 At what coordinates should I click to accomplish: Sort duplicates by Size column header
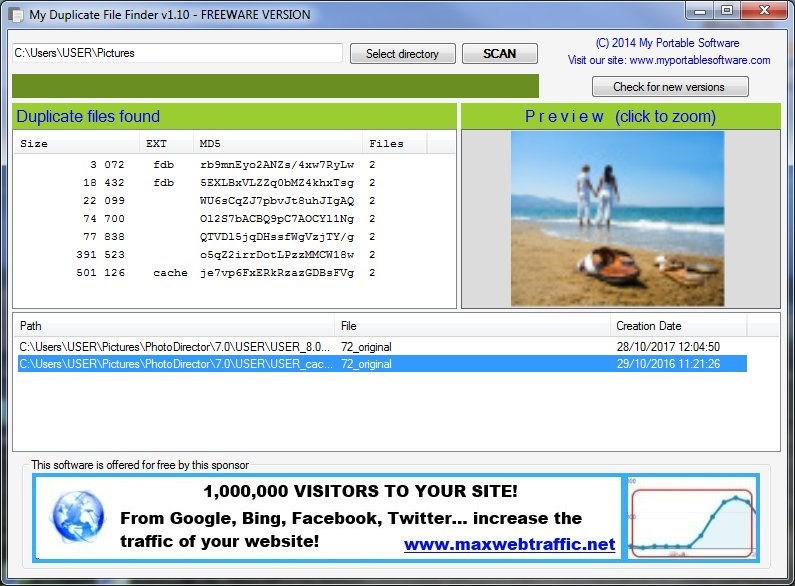tap(76, 143)
